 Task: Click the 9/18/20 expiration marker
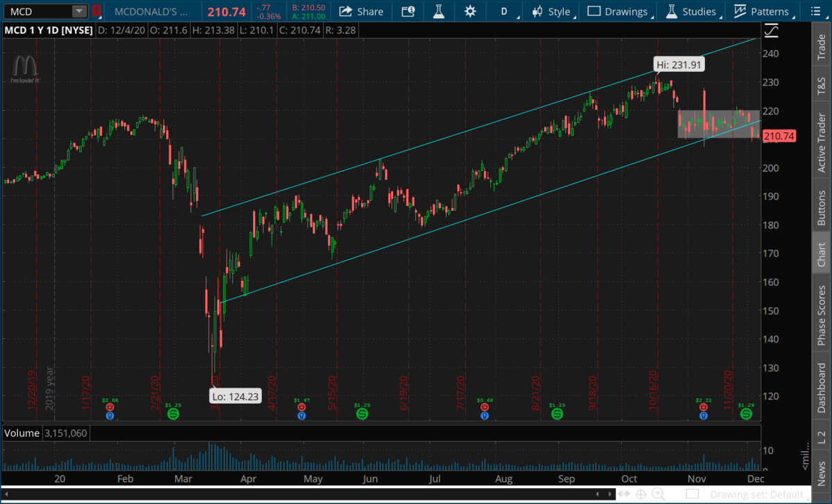593,394
